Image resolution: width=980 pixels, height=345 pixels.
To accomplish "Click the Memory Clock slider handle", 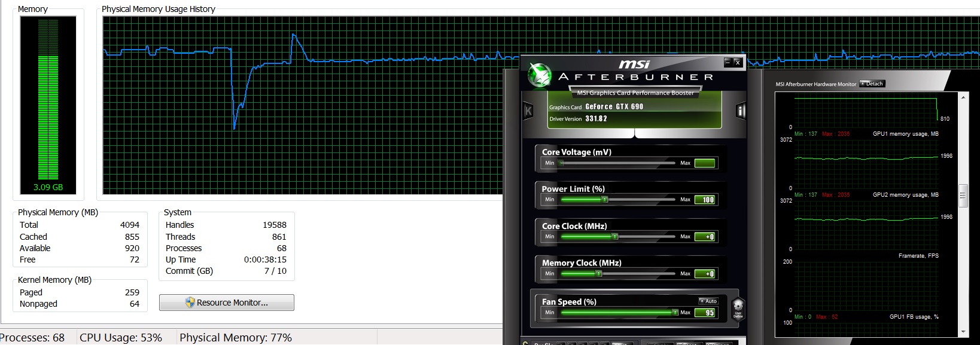I will pyautogui.click(x=598, y=274).
